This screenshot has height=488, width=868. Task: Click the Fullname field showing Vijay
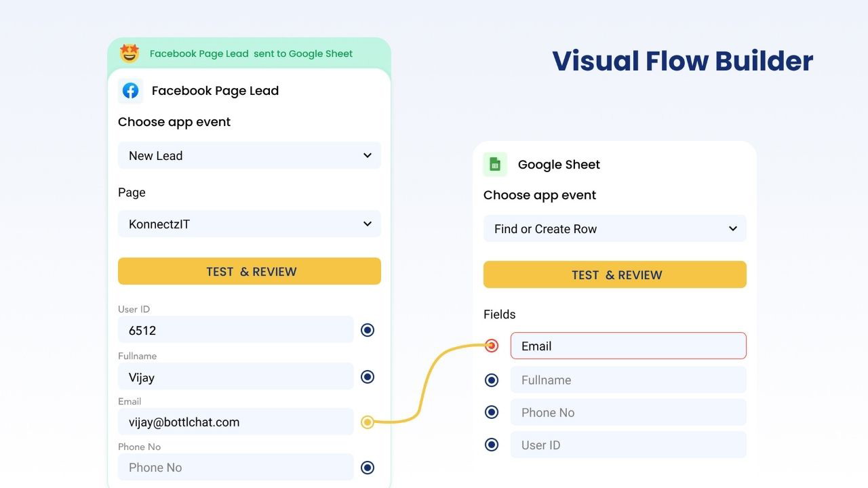(236, 376)
